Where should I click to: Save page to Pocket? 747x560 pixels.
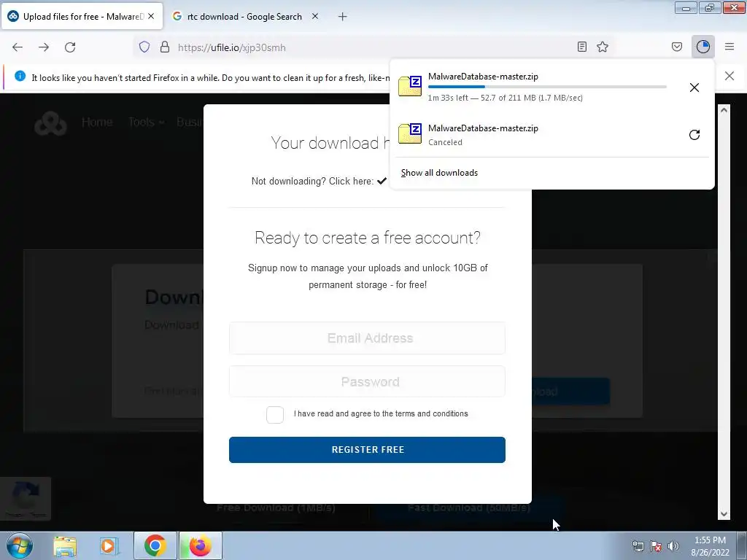coord(677,47)
